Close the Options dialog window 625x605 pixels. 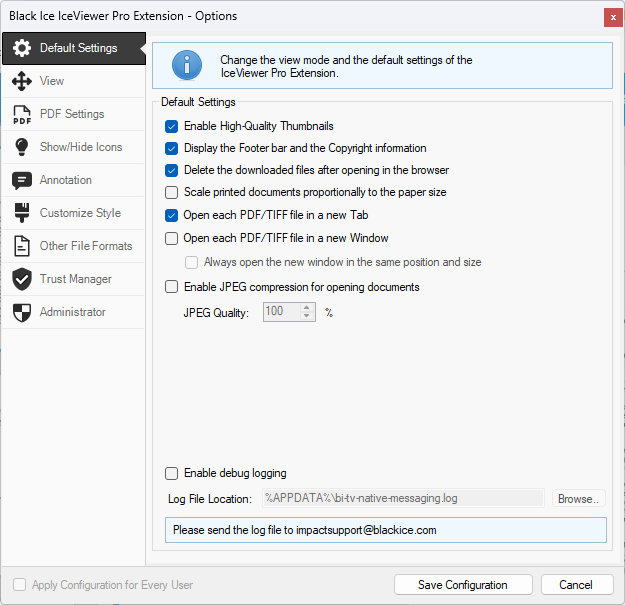click(x=613, y=18)
